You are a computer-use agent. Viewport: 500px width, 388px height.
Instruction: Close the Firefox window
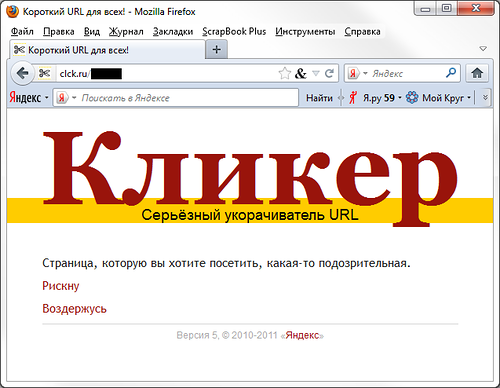point(476,9)
